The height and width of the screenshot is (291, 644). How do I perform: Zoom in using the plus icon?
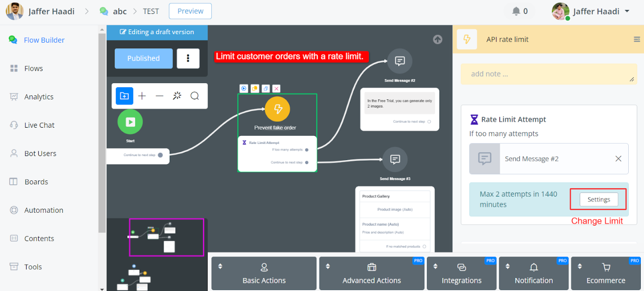142,96
